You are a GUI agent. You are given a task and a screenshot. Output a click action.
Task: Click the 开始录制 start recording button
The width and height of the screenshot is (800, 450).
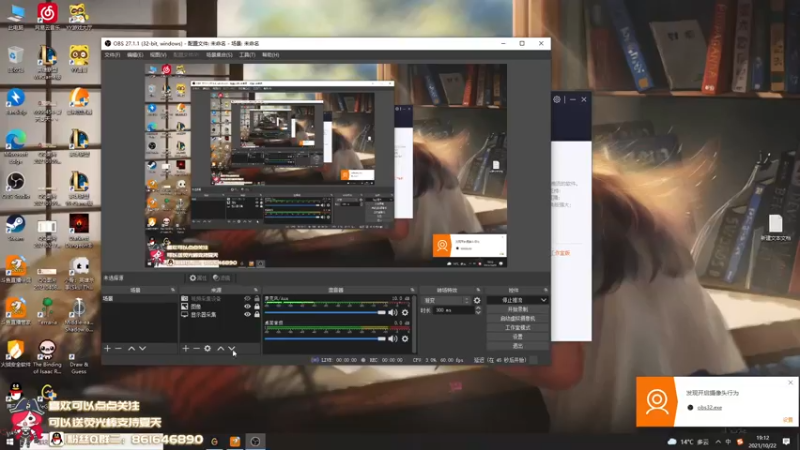(518, 309)
